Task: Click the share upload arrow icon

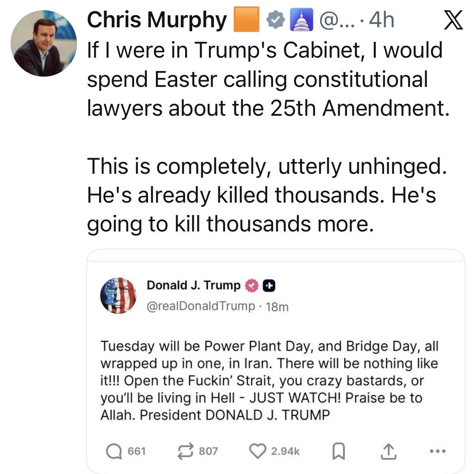Action: [x=388, y=451]
